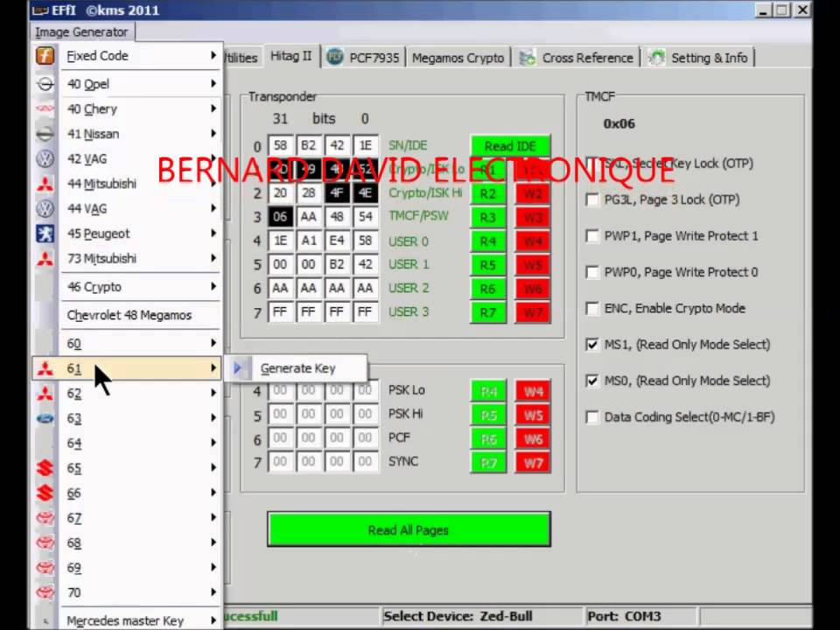840x630 pixels.
Task: Click red W5 button for PSK Hi
Action: click(533, 415)
